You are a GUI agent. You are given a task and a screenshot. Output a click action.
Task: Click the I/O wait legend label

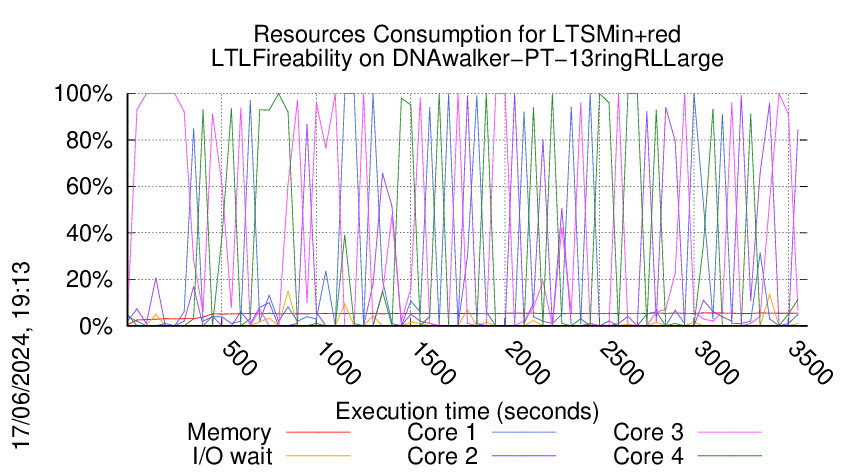tap(232, 456)
